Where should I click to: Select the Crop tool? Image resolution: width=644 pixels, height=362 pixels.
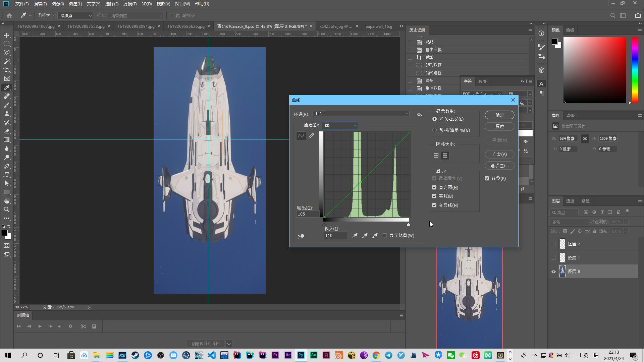(7, 70)
